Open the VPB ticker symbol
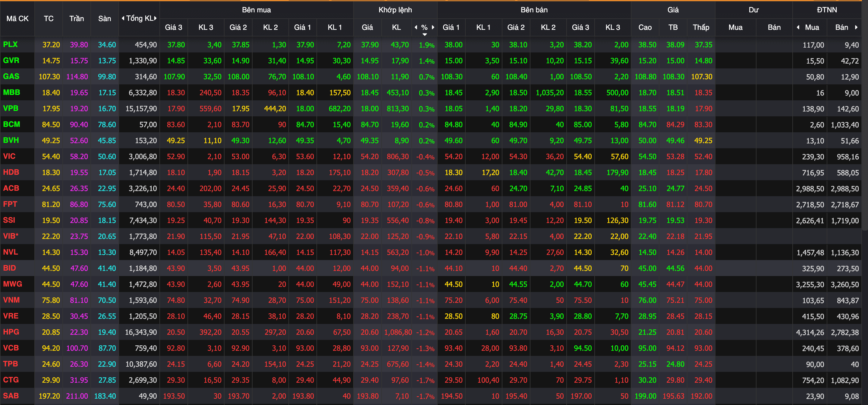Image resolution: width=868 pixels, height=405 pixels. click(11, 108)
